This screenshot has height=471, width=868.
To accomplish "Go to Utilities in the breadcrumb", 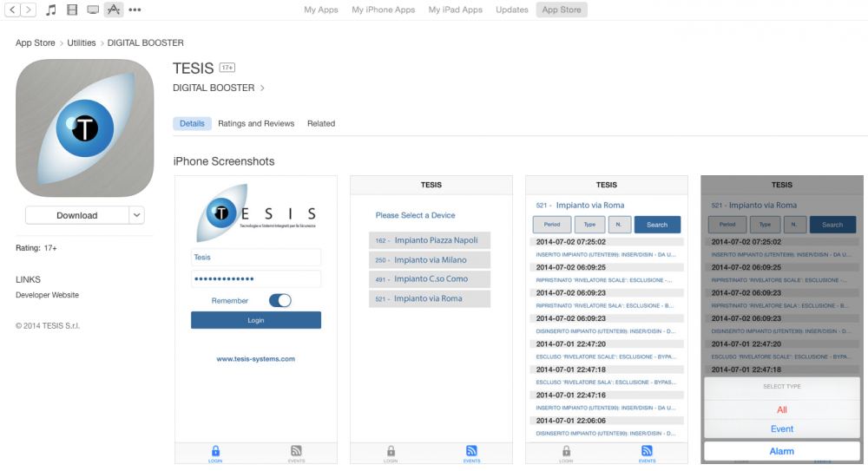I will [x=82, y=43].
